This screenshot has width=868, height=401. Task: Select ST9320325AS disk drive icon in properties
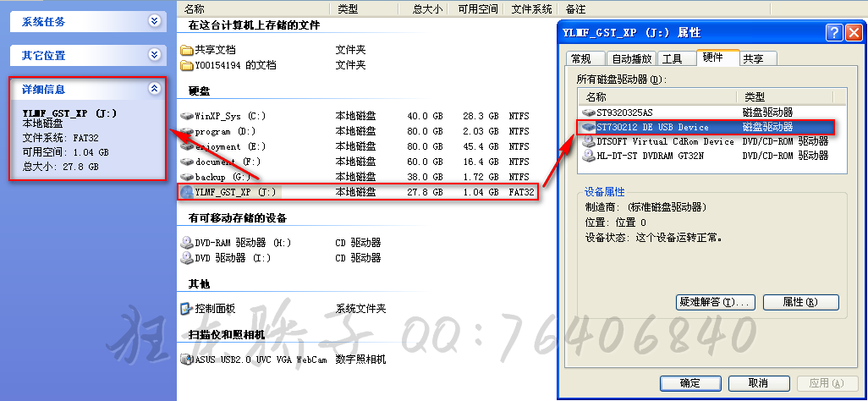pyautogui.click(x=589, y=113)
